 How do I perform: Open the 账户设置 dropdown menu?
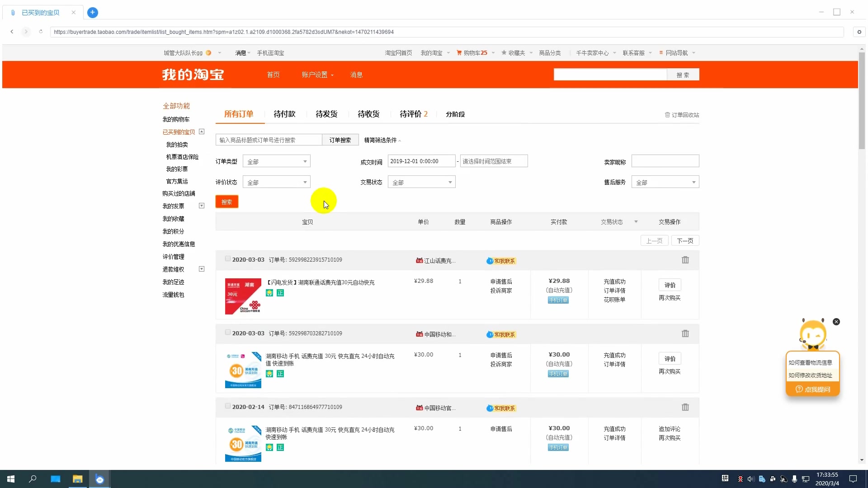click(x=317, y=75)
